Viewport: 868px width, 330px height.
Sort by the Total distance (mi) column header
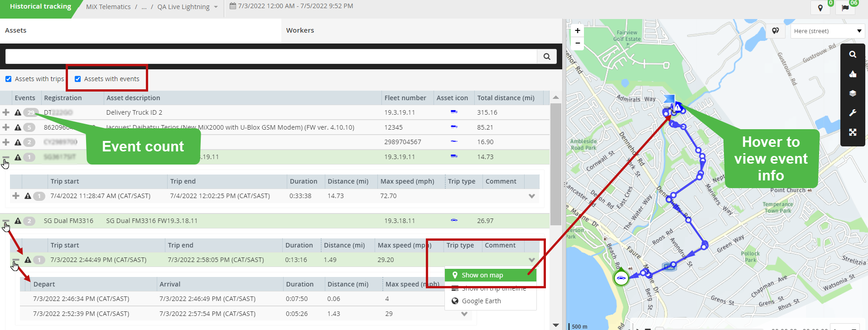(506, 98)
